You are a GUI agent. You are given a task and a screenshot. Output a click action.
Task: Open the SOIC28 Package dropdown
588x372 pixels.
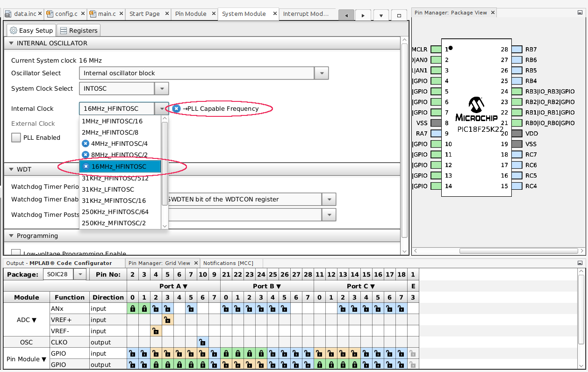[x=80, y=274]
